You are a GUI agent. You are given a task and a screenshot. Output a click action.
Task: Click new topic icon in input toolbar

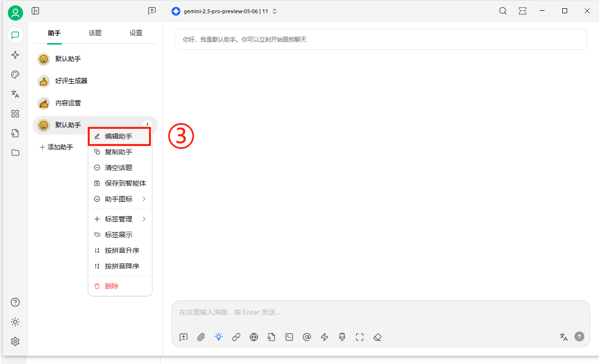[183, 337]
